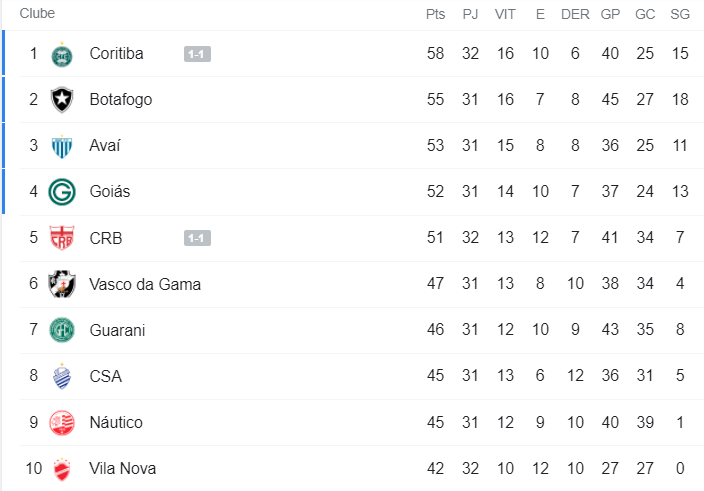Click the SG goal difference column header

[x=680, y=14]
